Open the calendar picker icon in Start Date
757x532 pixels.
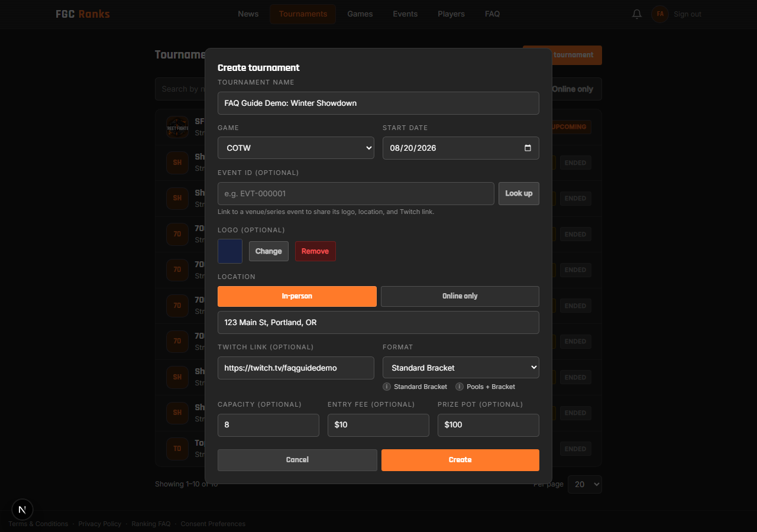tap(528, 148)
